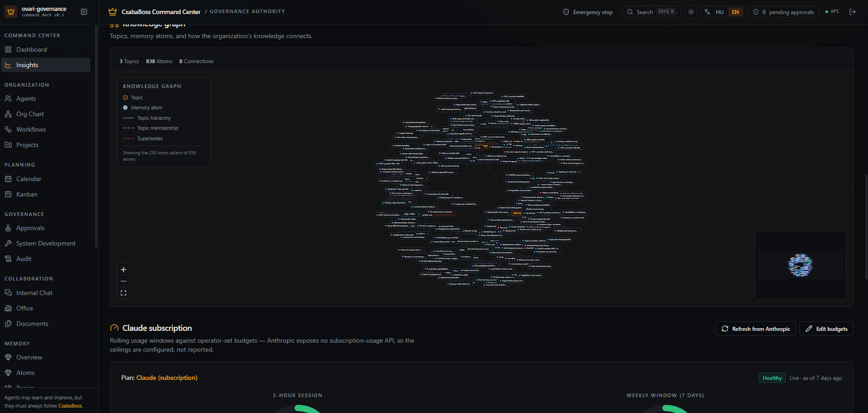Toggle the light/dark theme sun icon

pos(691,12)
